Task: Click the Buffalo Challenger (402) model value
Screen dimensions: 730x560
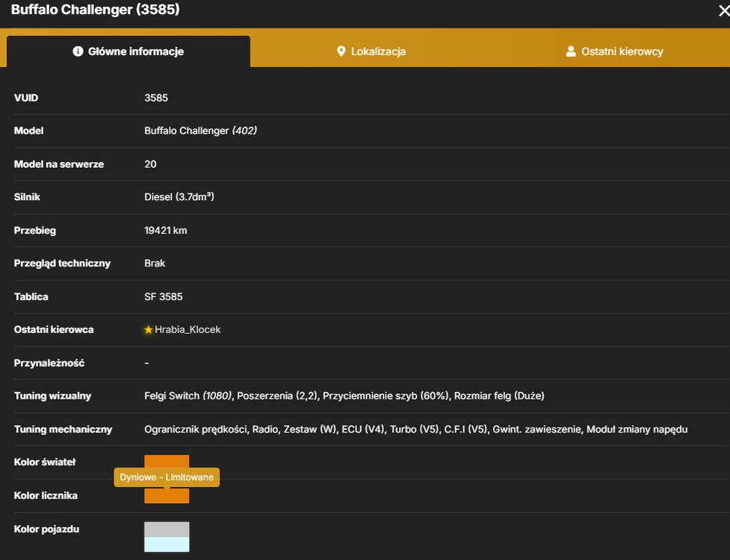Action: click(x=201, y=131)
